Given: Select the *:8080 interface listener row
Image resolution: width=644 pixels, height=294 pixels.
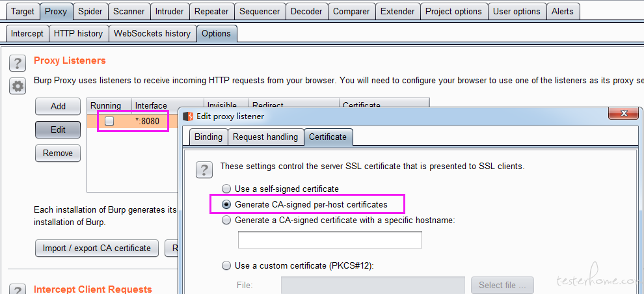Looking at the screenshot, I should click(x=133, y=121).
